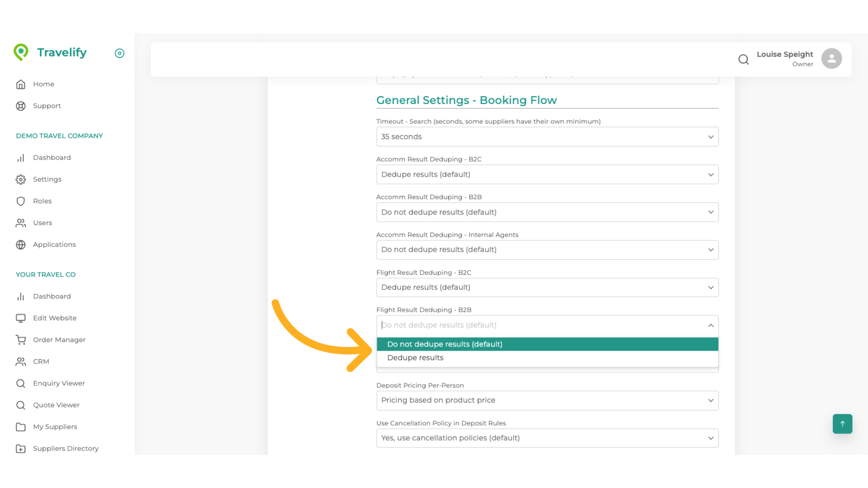Click the Order Manager cart icon
This screenshot has height=488, width=868.
pos(21,340)
